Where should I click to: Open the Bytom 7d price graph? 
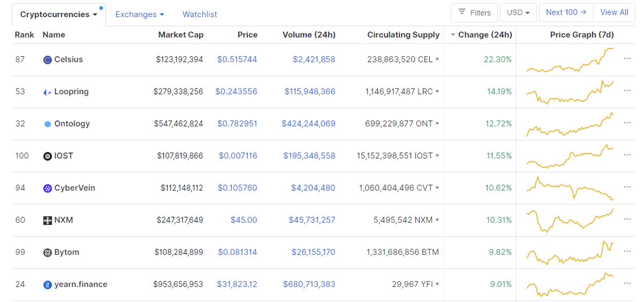pyautogui.click(x=570, y=253)
